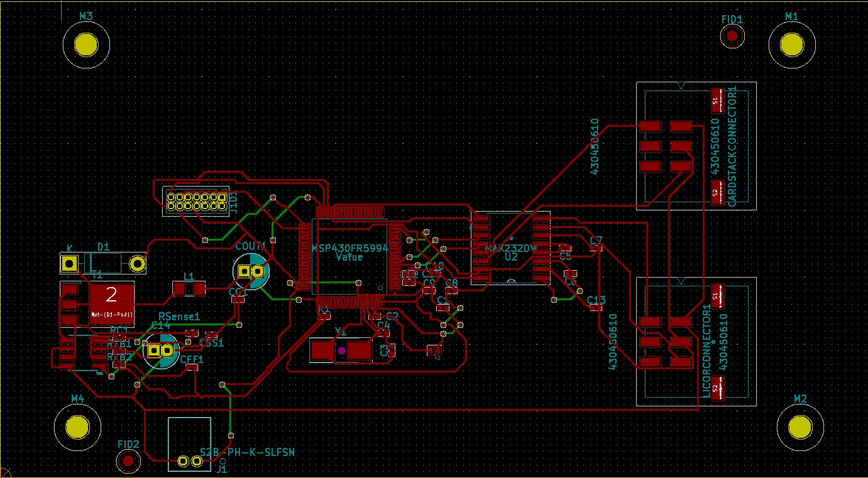Select the M2 mounting hole
The image size is (868, 478).
(x=799, y=427)
